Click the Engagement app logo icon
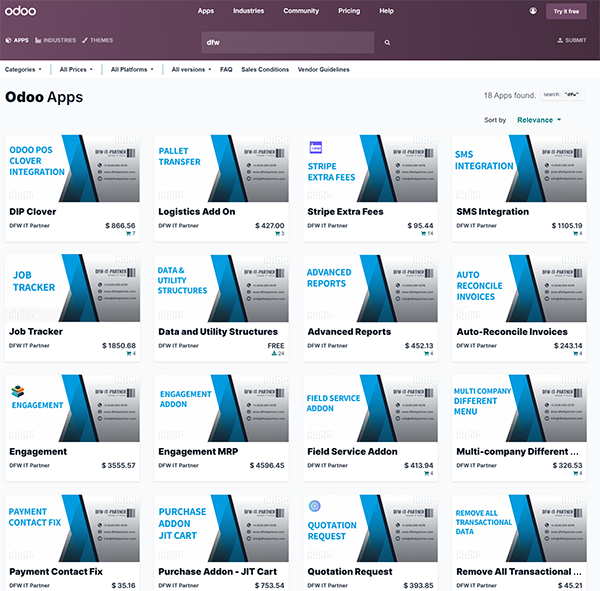 [x=17, y=391]
